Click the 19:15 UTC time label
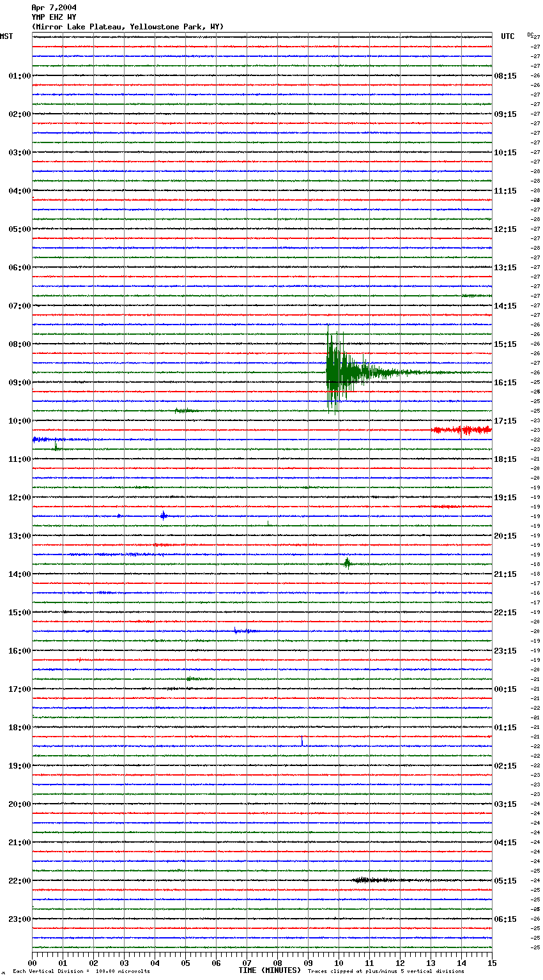The height and width of the screenshot is (980, 543). point(505,498)
